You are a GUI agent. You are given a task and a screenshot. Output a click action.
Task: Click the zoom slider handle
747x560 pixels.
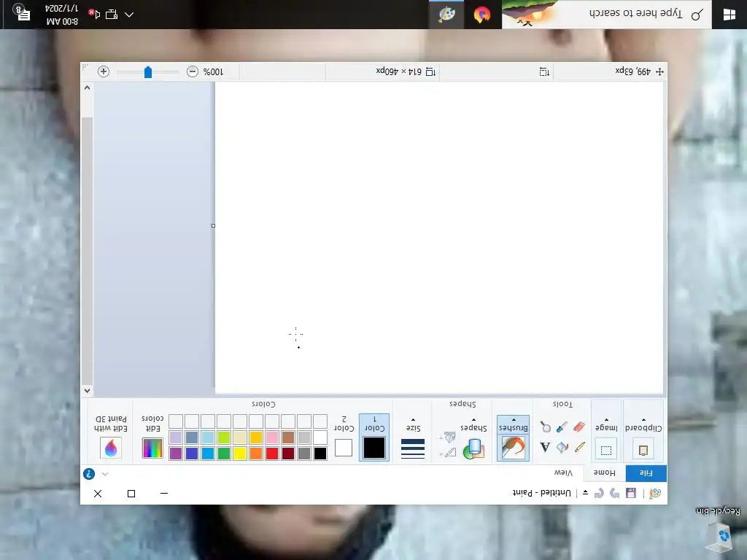point(147,72)
